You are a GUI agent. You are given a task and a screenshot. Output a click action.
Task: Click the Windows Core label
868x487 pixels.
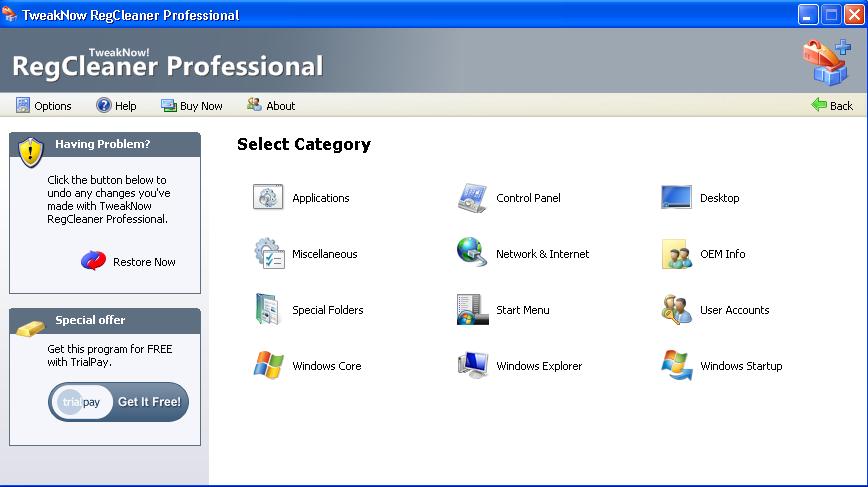327,366
